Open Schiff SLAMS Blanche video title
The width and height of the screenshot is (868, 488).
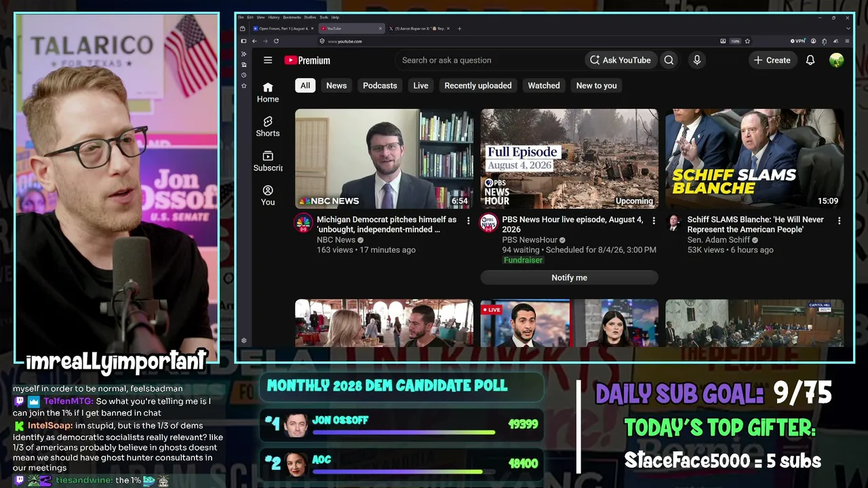coord(755,224)
